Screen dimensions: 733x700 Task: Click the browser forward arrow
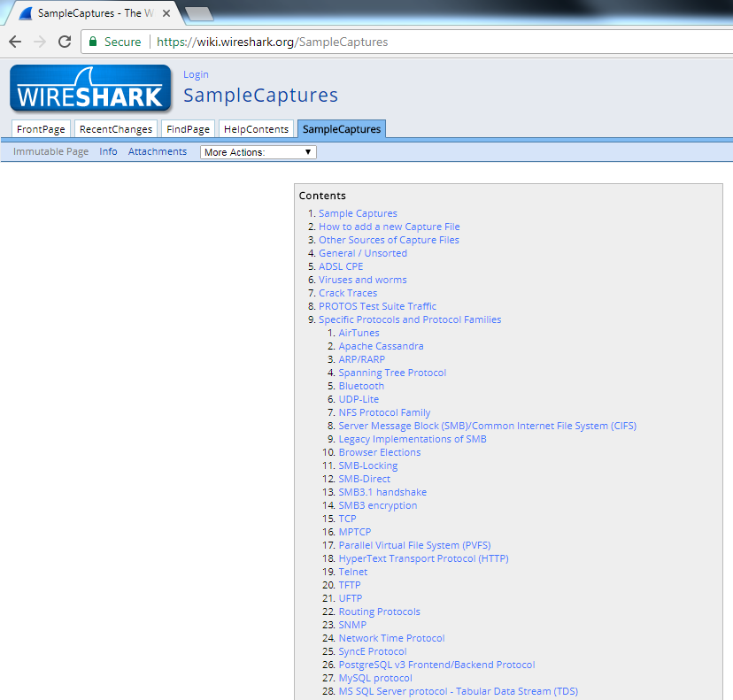[x=40, y=42]
